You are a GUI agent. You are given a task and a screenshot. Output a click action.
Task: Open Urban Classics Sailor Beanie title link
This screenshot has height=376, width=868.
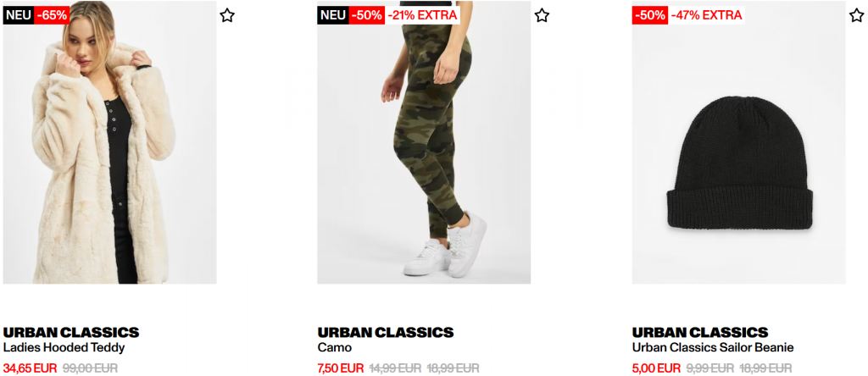pyautogui.click(x=713, y=348)
